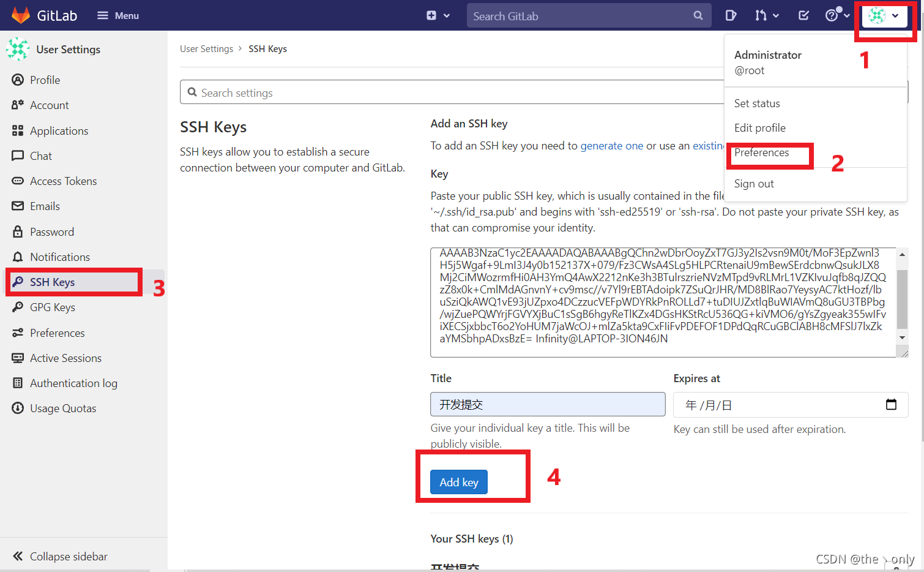Open the calendar picker beside Expires at
The image size is (924, 572).
coord(892,405)
